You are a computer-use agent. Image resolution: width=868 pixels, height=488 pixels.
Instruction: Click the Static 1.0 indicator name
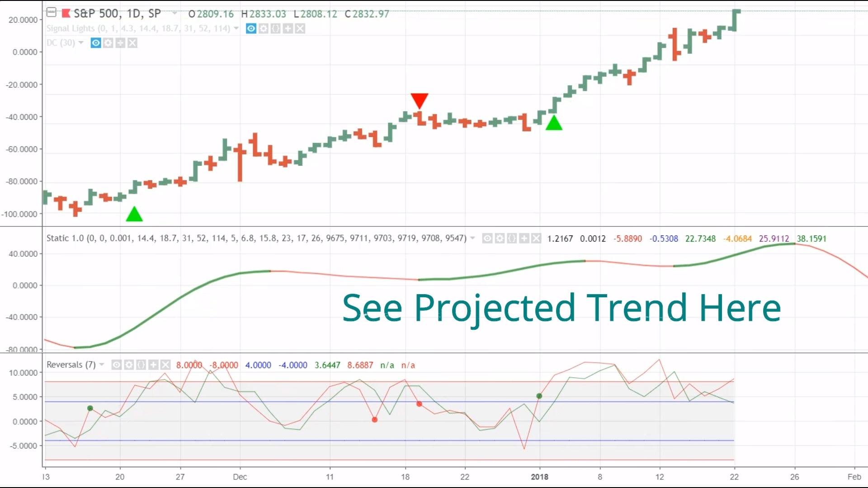(256, 238)
